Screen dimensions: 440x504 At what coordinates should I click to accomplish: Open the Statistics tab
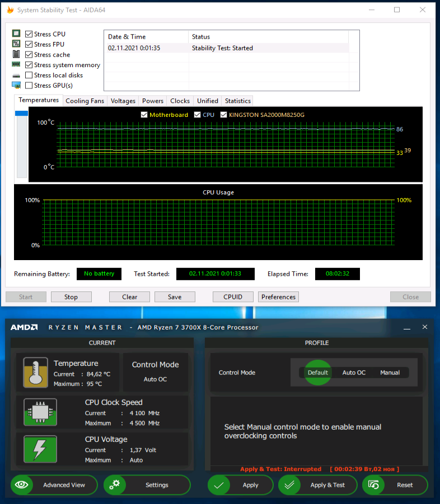238,101
